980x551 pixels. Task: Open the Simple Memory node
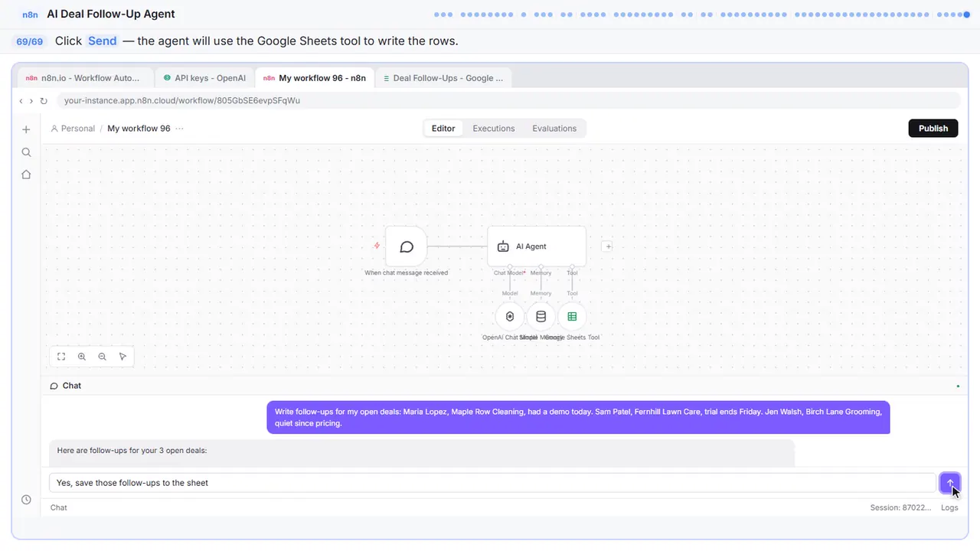pos(541,317)
